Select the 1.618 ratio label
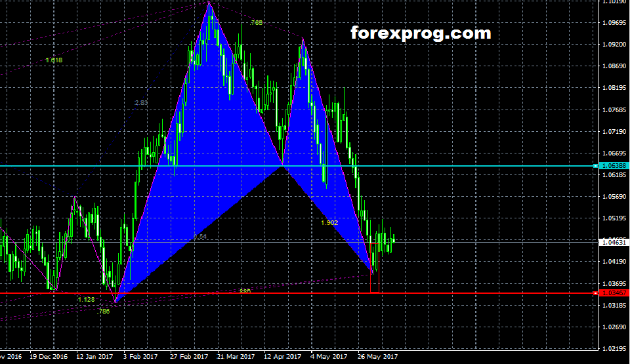The width and height of the screenshot is (630, 364). pos(54,60)
